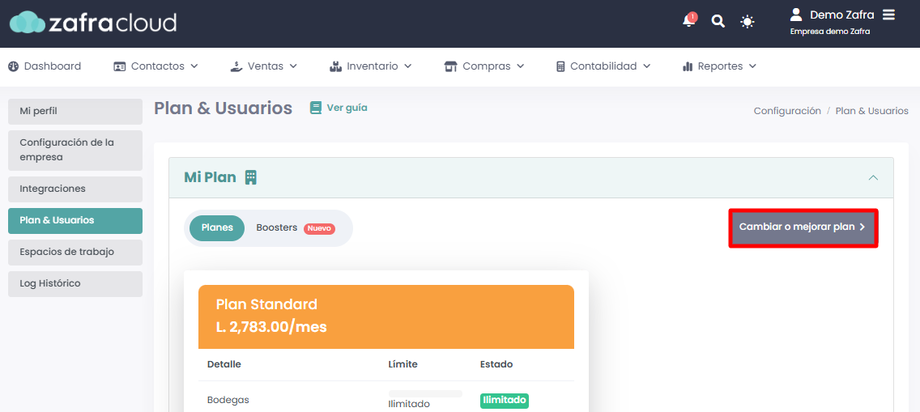
Task: Click the Bodegas row label
Action: (228, 400)
